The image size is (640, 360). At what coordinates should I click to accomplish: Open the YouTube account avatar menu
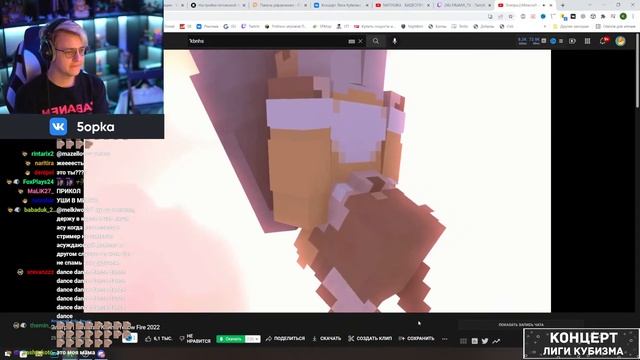[620, 41]
